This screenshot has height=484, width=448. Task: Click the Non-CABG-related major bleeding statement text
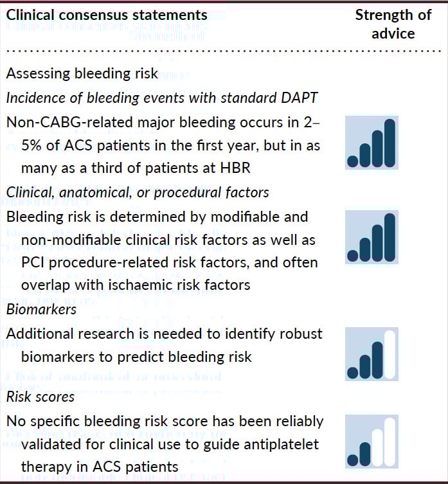[x=165, y=145]
